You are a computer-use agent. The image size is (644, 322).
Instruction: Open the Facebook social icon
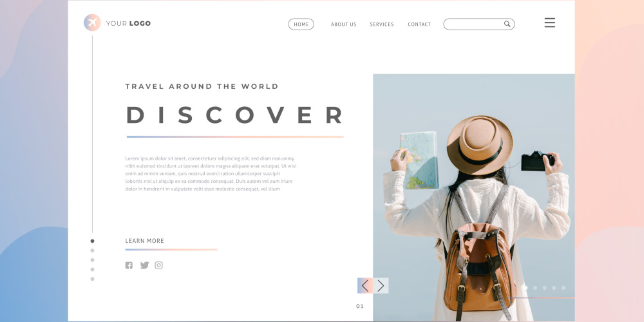pyautogui.click(x=129, y=265)
